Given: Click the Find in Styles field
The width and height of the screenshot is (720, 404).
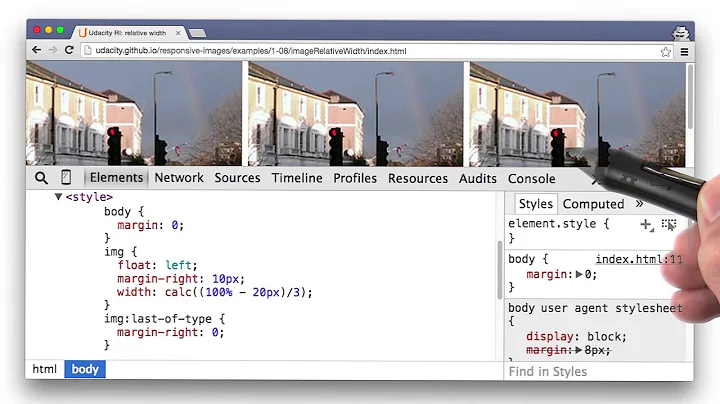Looking at the screenshot, I should pyautogui.click(x=598, y=371).
